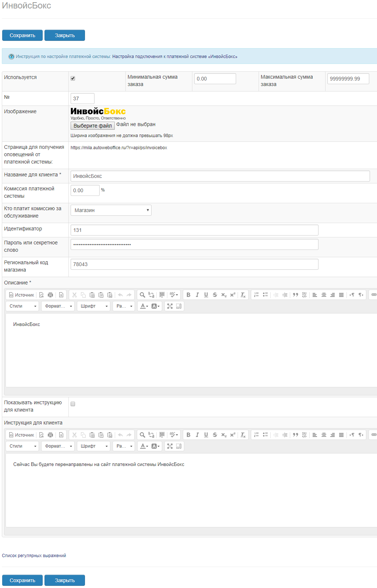
Task: Expand the Стили dropdown in the Описание editor
Action: point(22,306)
